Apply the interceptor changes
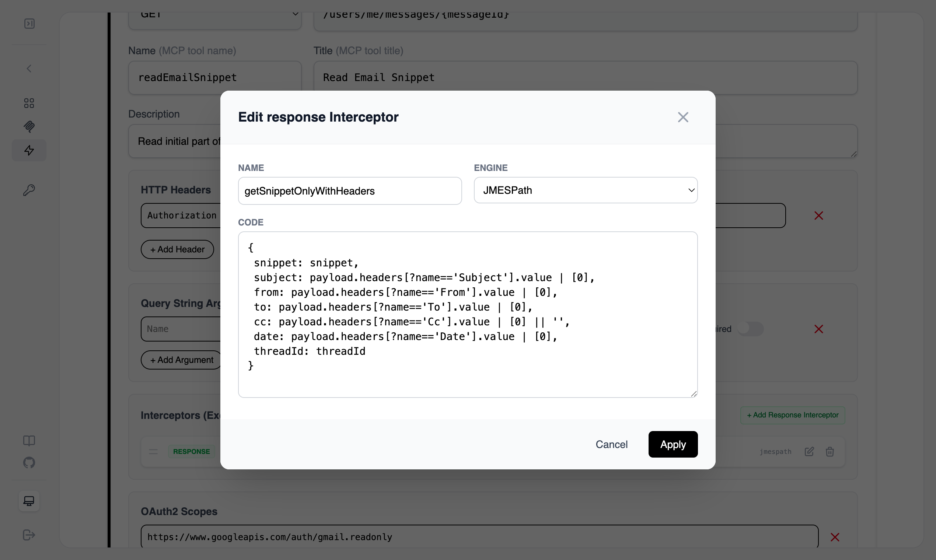Image resolution: width=936 pixels, height=560 pixels. pos(673,444)
